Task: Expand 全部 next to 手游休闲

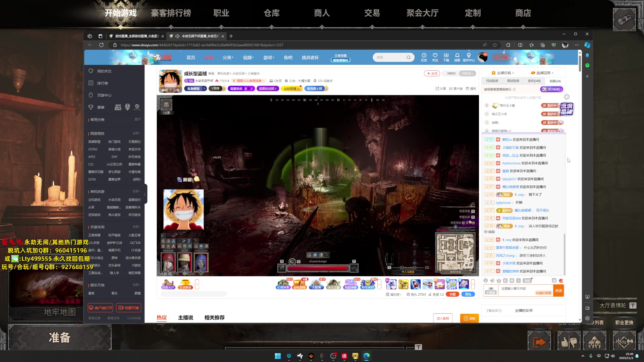Action: 136,227
